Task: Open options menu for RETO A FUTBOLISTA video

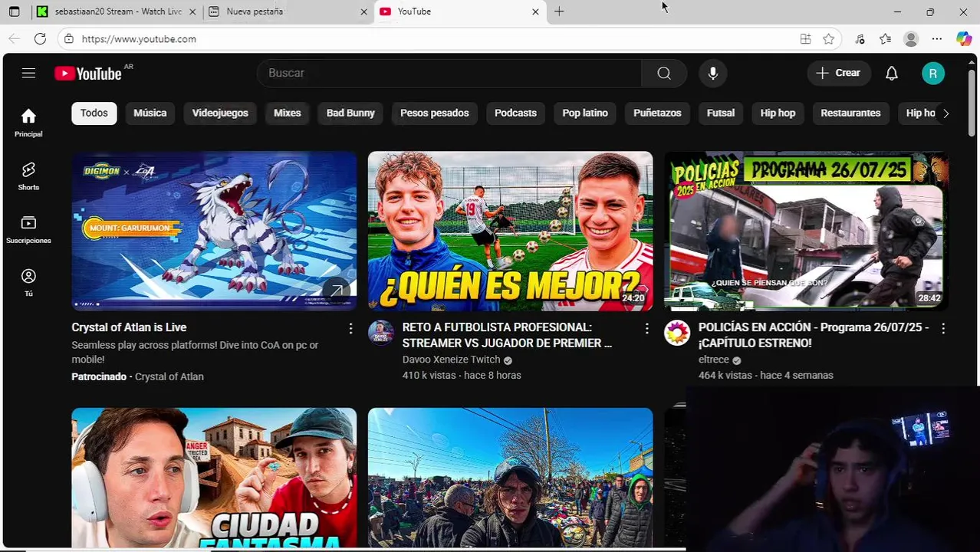Action: [646, 328]
